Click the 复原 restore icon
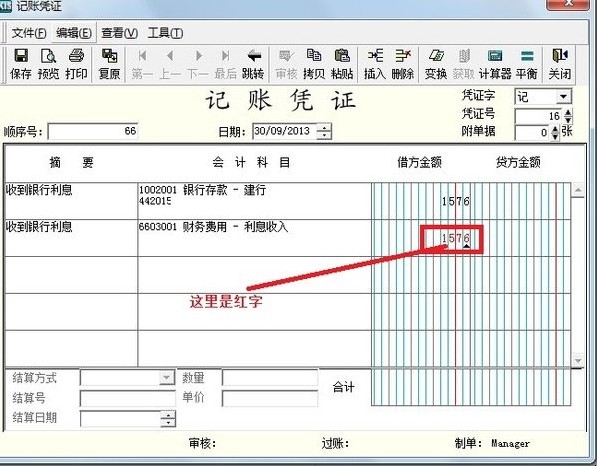Image resolution: width=597 pixels, height=466 pixels. (109, 64)
